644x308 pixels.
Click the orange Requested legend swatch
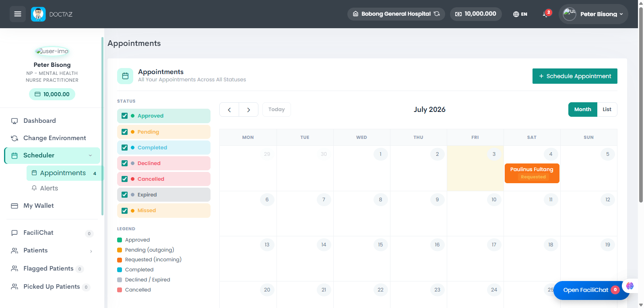[x=120, y=260]
